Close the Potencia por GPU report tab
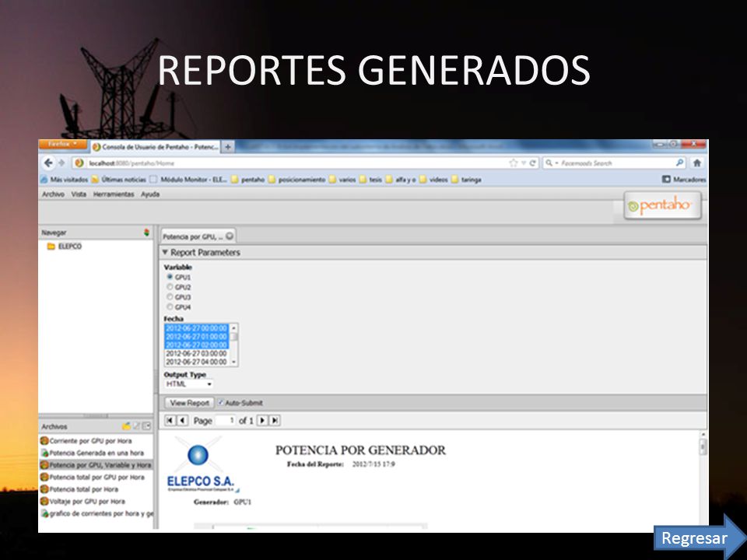747x560 pixels. tap(230, 236)
